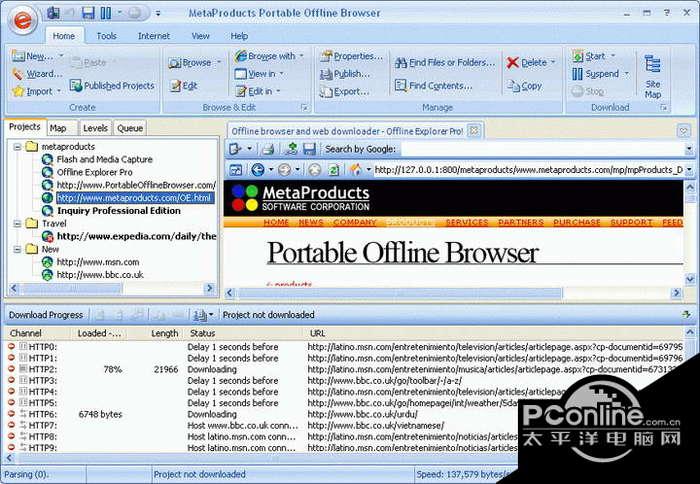Open the Edit in dropdown

pos(278,92)
